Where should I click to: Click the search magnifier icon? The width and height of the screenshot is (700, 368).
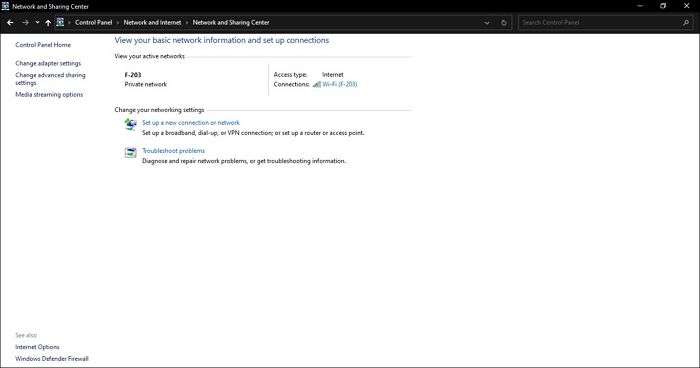(x=686, y=22)
